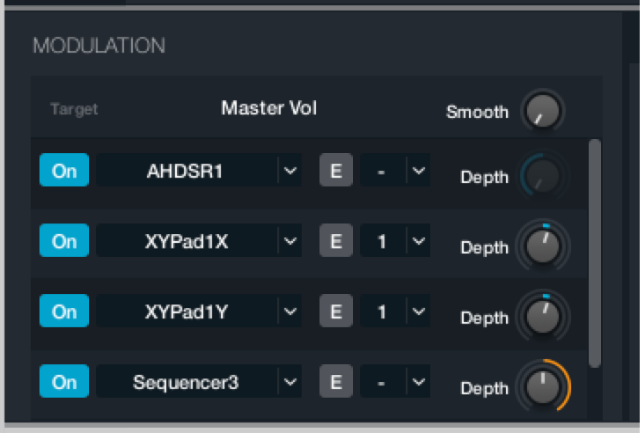Click the XYPad1X Depth knob

[x=543, y=246]
